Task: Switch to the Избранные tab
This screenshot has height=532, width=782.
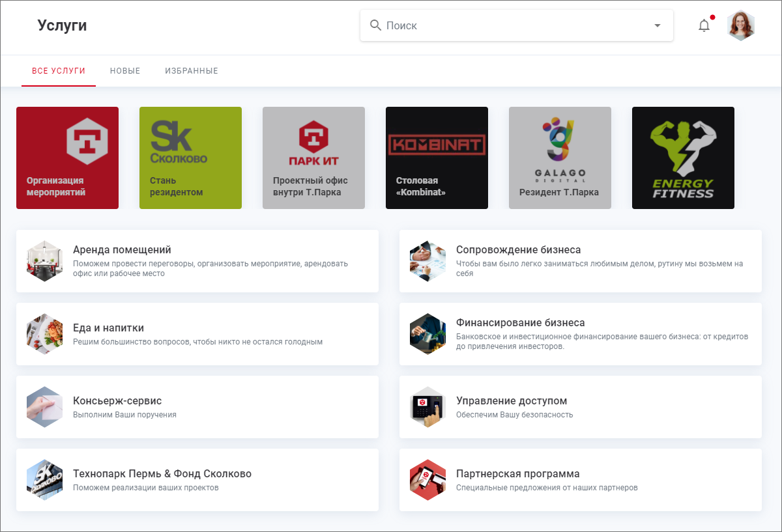Action: pos(192,71)
